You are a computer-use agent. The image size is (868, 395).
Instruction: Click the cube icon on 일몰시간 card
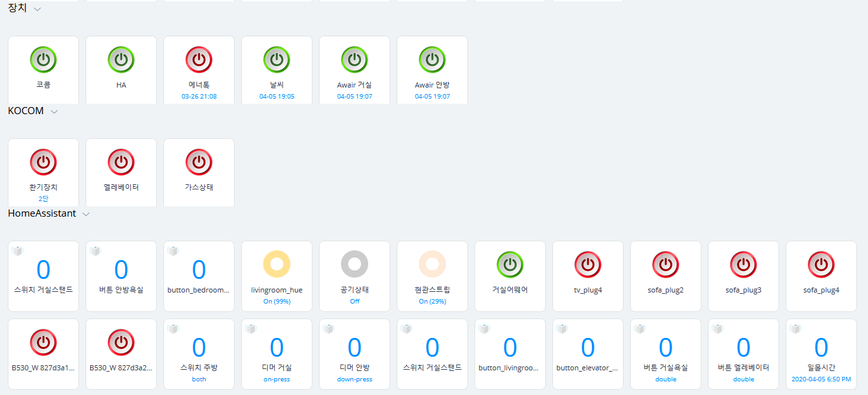click(x=795, y=329)
